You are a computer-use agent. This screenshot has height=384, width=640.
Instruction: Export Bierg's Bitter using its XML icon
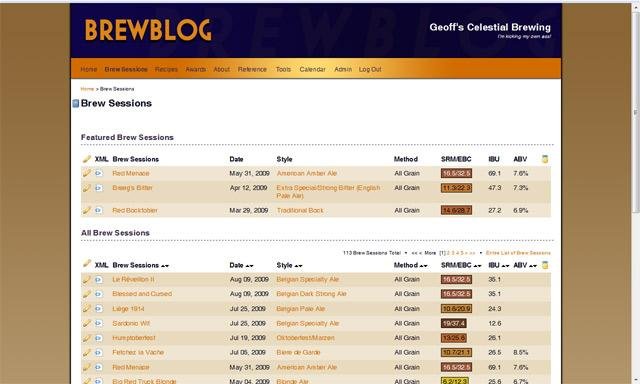point(99,188)
